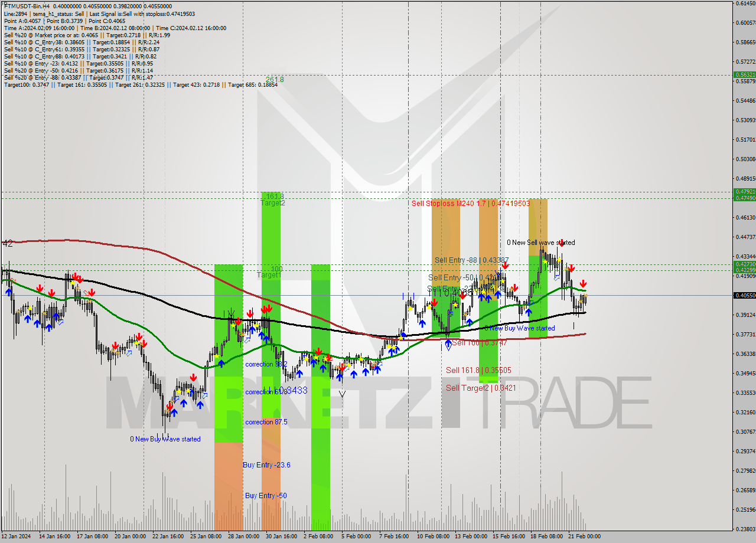The width and height of the screenshot is (756, 543).
Task: Select the '28 Jan 00:00' date axis label
Action: coord(243,537)
